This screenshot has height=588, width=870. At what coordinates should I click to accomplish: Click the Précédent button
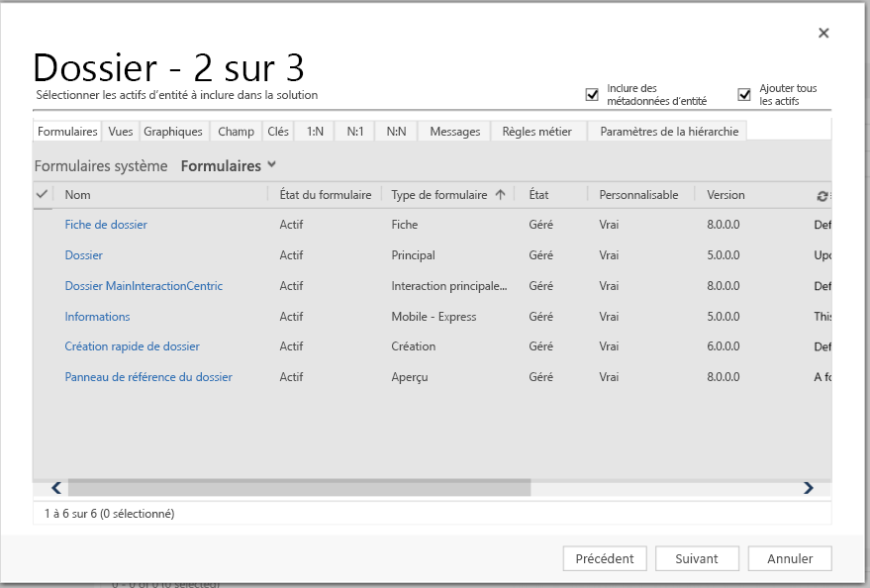(x=604, y=558)
